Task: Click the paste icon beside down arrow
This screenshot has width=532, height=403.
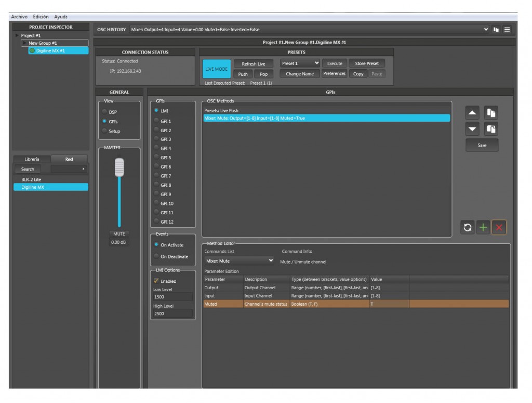Action: 491,129
